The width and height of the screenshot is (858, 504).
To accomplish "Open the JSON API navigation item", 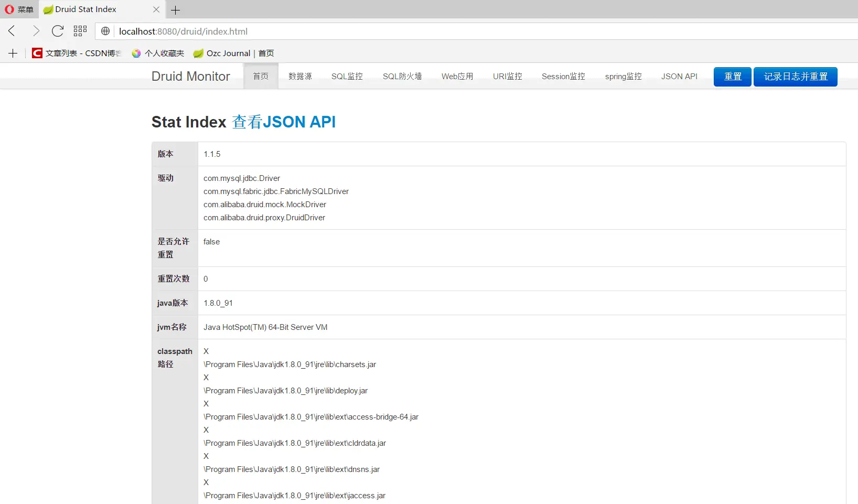I will (679, 76).
